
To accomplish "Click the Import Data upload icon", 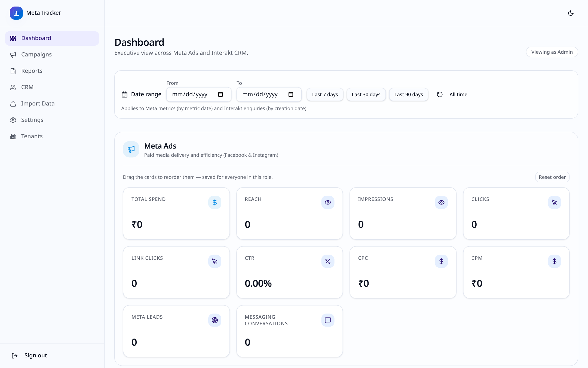I will coord(13,104).
